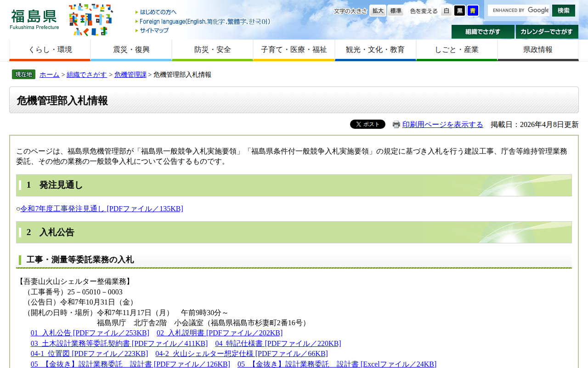Open the 防災・安全 menu tab
Image resolution: width=588 pixels, height=368 pixels.
(213, 50)
